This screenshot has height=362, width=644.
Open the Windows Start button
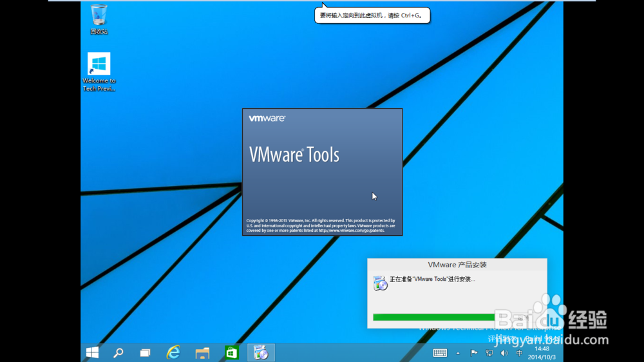coord(92,352)
